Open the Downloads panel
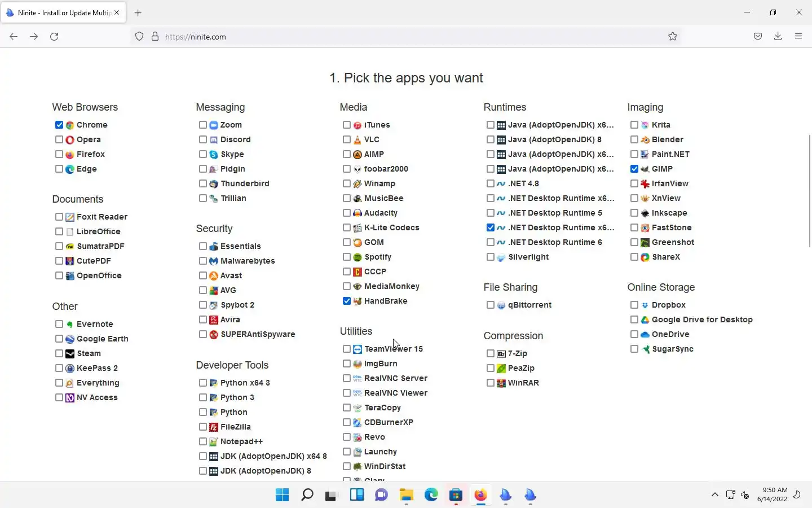The height and width of the screenshot is (508, 812). coord(778,37)
